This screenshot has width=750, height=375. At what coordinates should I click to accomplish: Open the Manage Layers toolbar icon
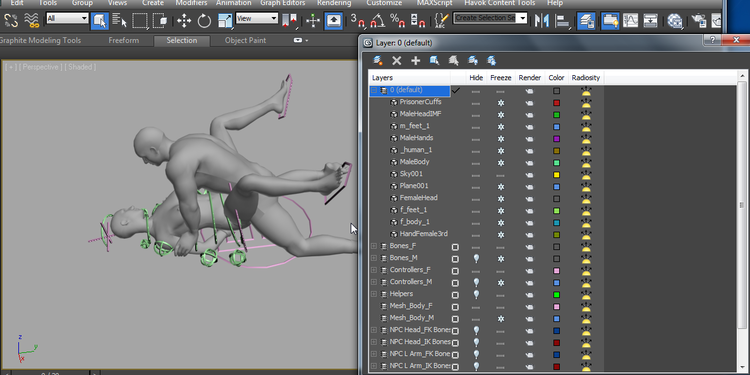coord(586,21)
